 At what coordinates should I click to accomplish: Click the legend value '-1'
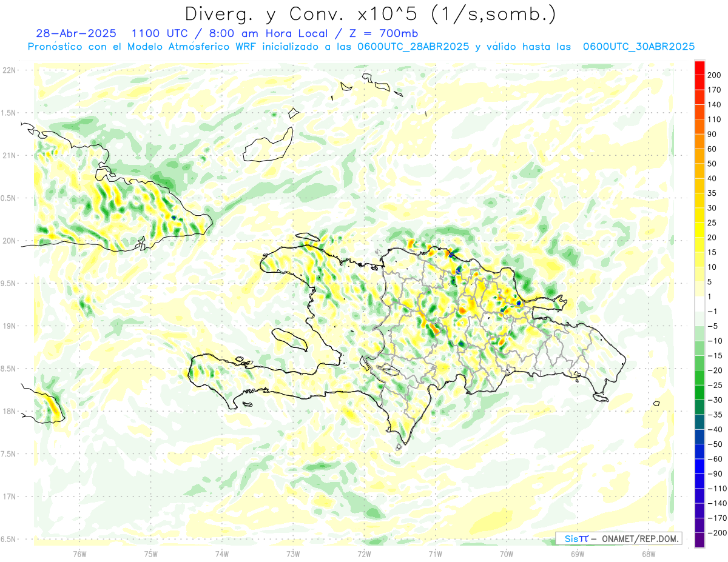click(712, 312)
